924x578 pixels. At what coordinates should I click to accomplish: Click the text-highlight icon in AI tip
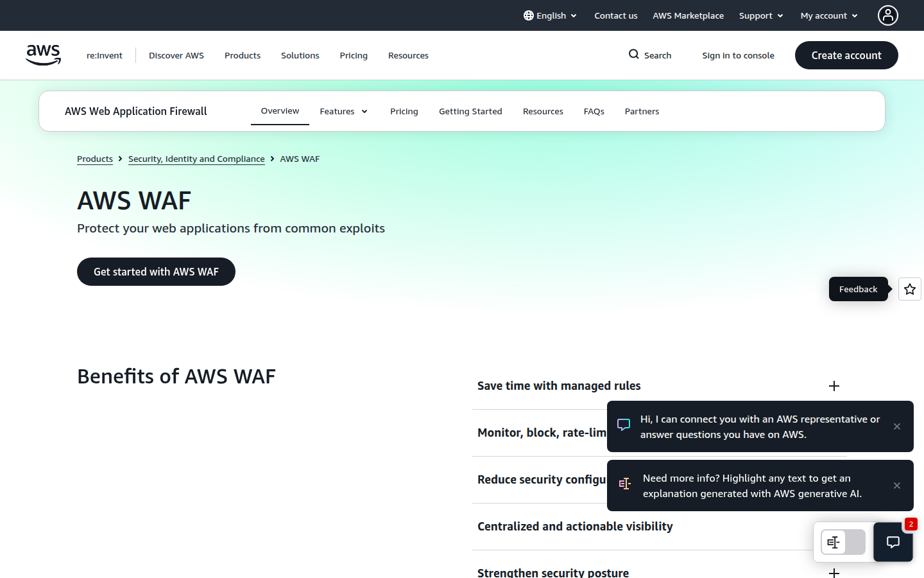click(x=625, y=484)
